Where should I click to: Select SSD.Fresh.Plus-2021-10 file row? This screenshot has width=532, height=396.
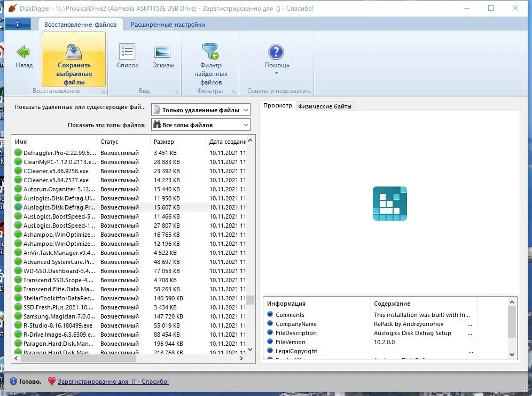pyautogui.click(x=130, y=307)
